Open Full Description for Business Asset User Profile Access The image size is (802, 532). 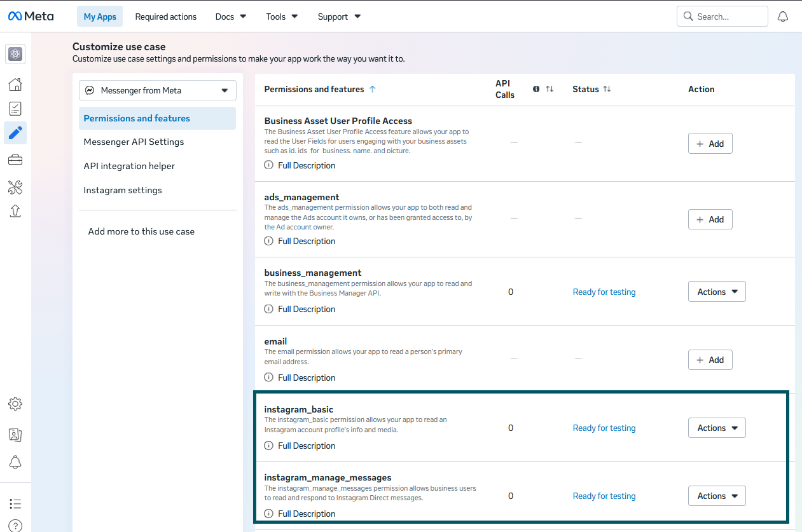(x=307, y=165)
